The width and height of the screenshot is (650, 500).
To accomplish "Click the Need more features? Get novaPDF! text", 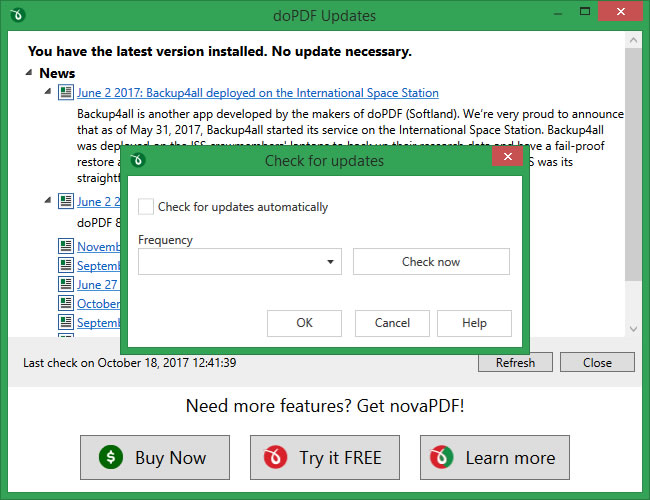I will 325,405.
